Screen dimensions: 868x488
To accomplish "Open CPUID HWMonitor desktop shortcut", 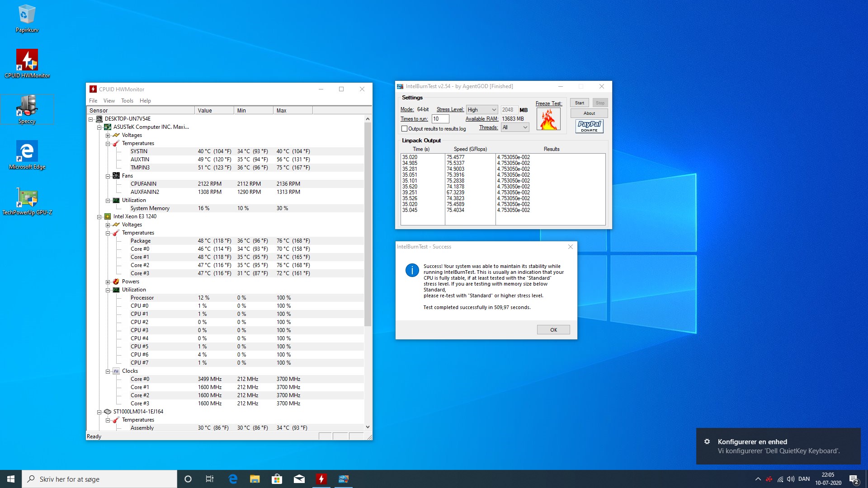I will (27, 64).
